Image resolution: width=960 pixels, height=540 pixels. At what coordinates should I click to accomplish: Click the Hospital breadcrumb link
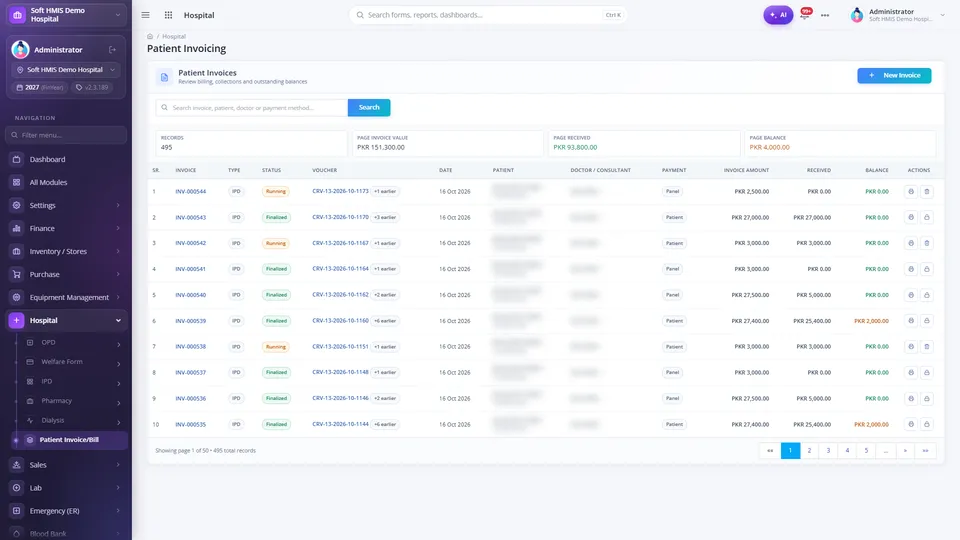[x=174, y=37]
